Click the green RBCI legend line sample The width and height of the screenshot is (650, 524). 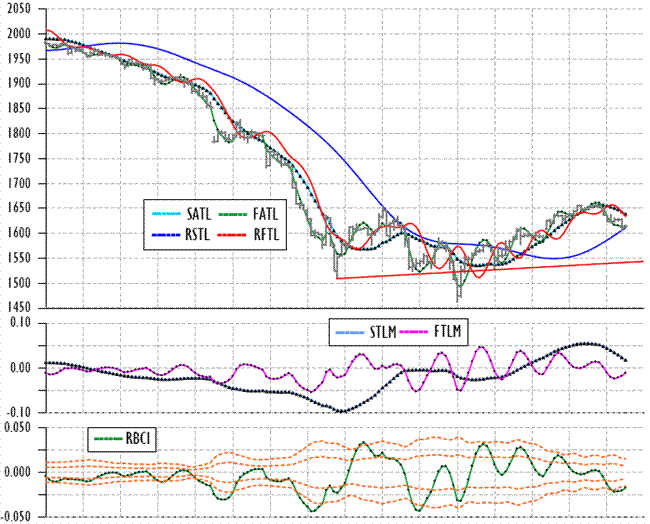click(x=109, y=439)
